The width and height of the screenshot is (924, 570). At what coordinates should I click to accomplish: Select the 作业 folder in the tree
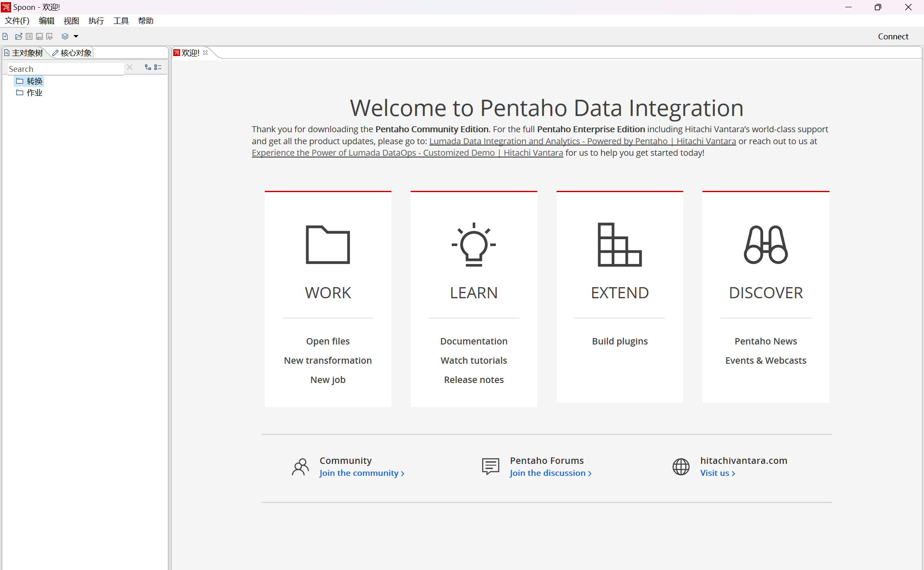pyautogui.click(x=34, y=92)
